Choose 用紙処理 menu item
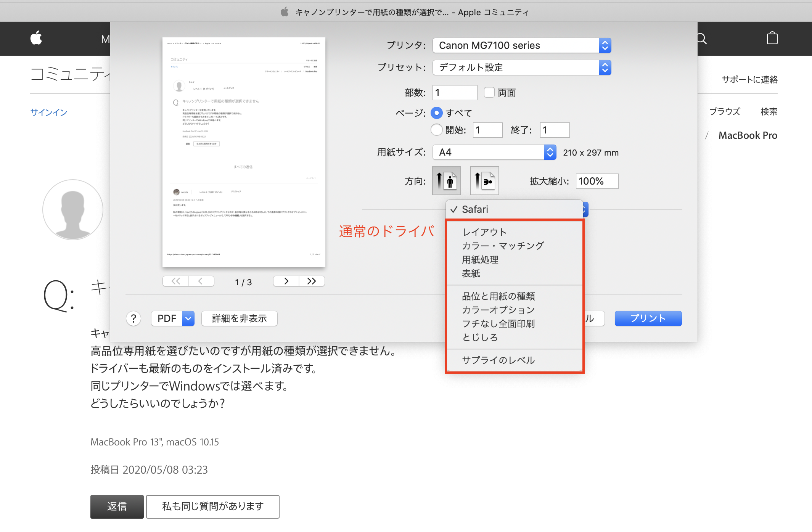 (514, 260)
